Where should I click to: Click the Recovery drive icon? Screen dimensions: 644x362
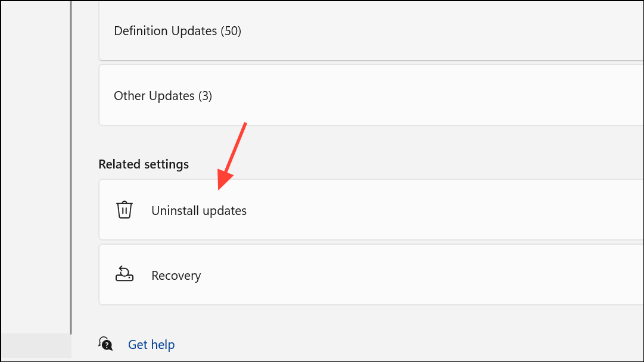(124, 275)
